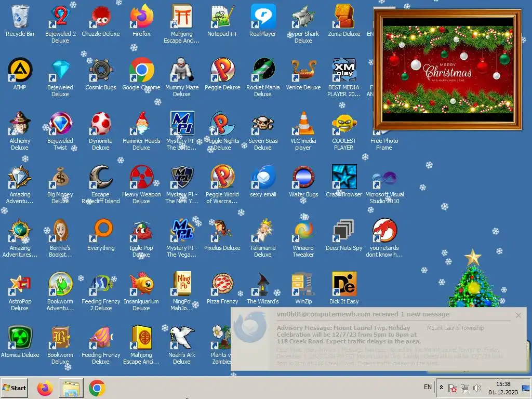Screen dimensions: 532x399
Task: Open the volume speaker tray icon
Action: point(477,388)
